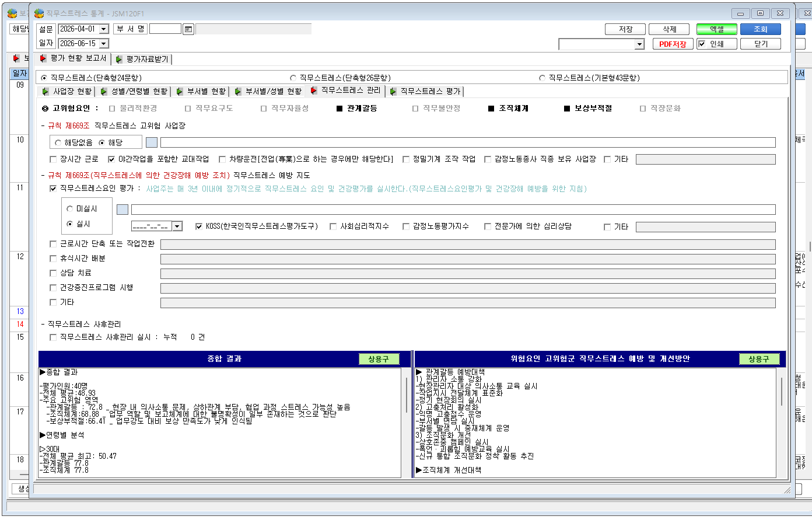Enable the 장시간 근로 checkbox
This screenshot has height=523, width=812.
click(x=54, y=159)
